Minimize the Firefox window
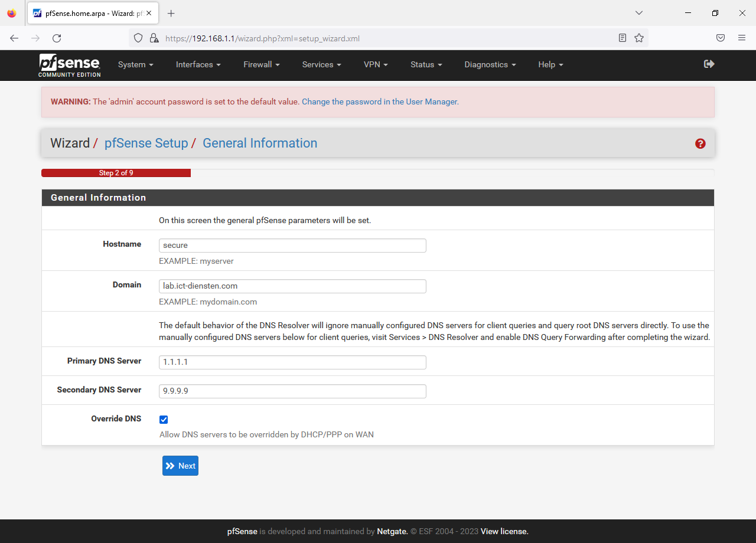The width and height of the screenshot is (756, 543). point(688,13)
